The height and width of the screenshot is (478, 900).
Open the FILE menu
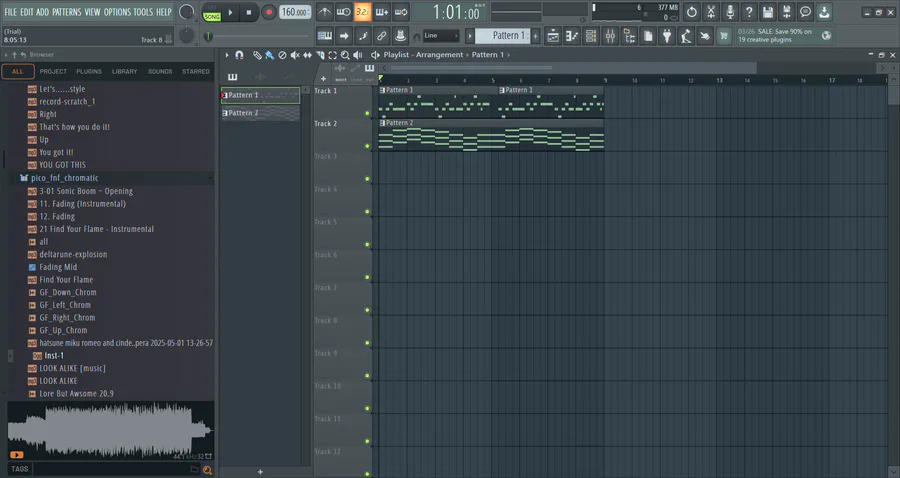click(x=10, y=12)
